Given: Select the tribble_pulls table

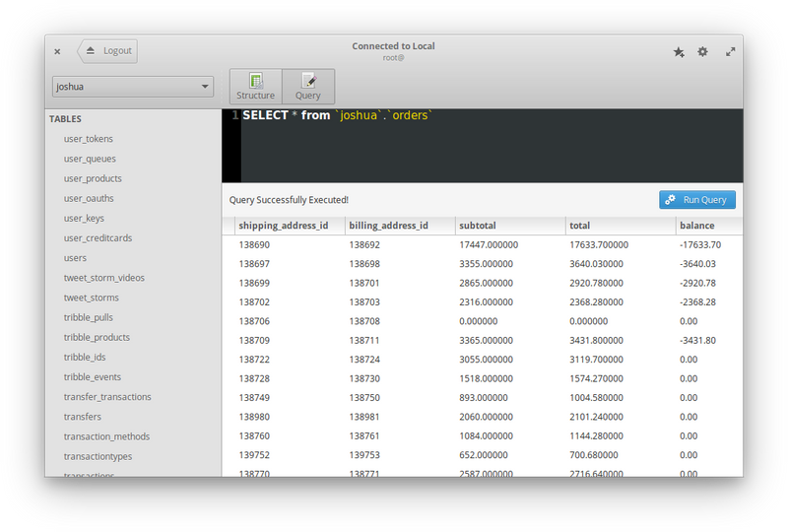Looking at the screenshot, I should tap(88, 317).
